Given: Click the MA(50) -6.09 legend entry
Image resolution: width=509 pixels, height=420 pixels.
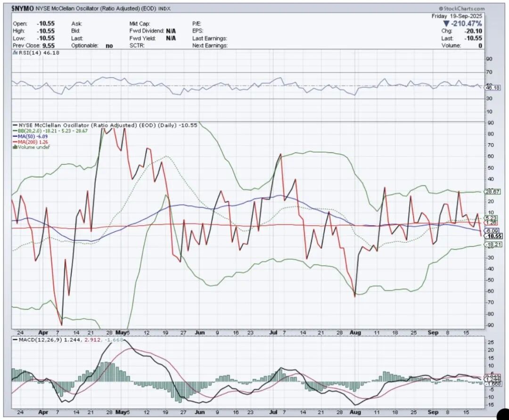Looking at the screenshot, I should coord(30,137).
